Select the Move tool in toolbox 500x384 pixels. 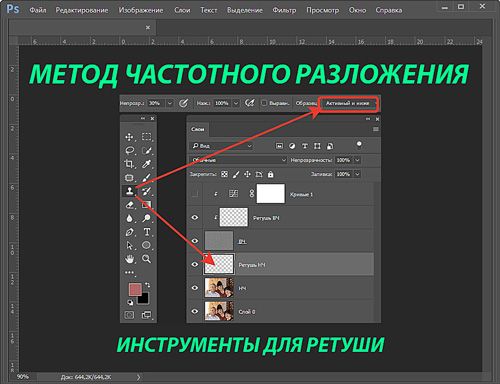point(129,137)
